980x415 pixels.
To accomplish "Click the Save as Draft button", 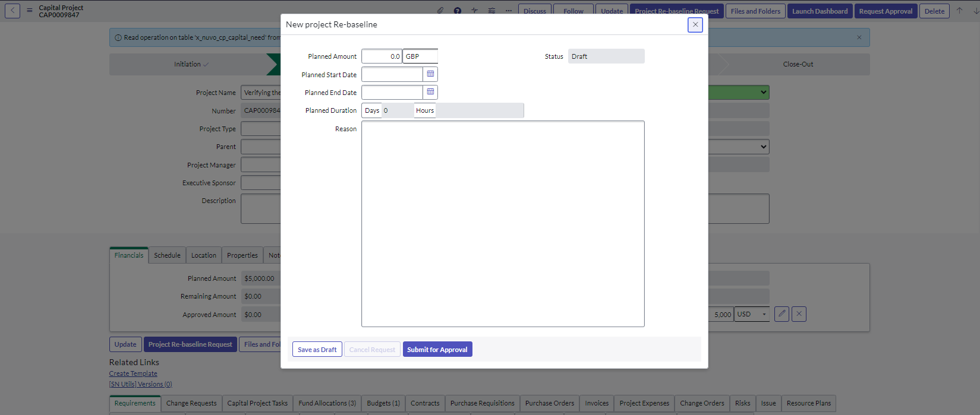I will 317,350.
